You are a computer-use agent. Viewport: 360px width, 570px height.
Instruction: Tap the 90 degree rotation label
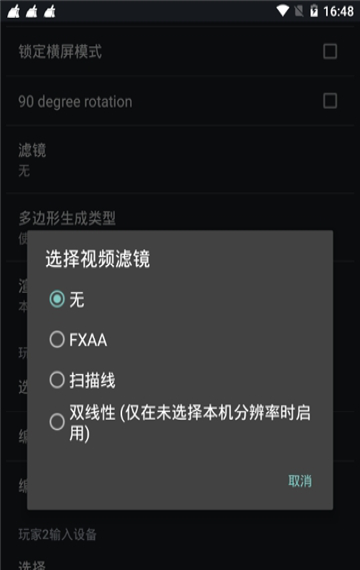click(75, 101)
